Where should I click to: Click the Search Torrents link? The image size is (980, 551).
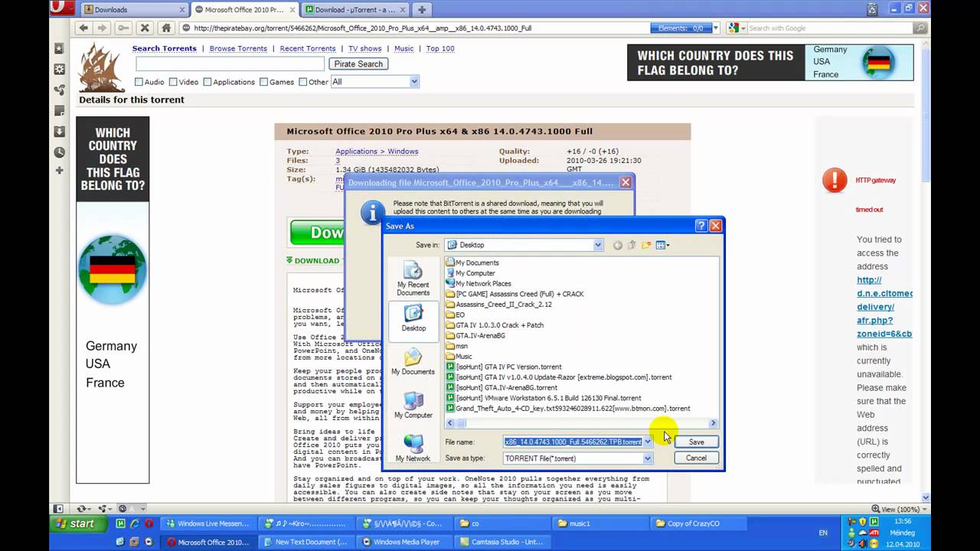(x=165, y=48)
